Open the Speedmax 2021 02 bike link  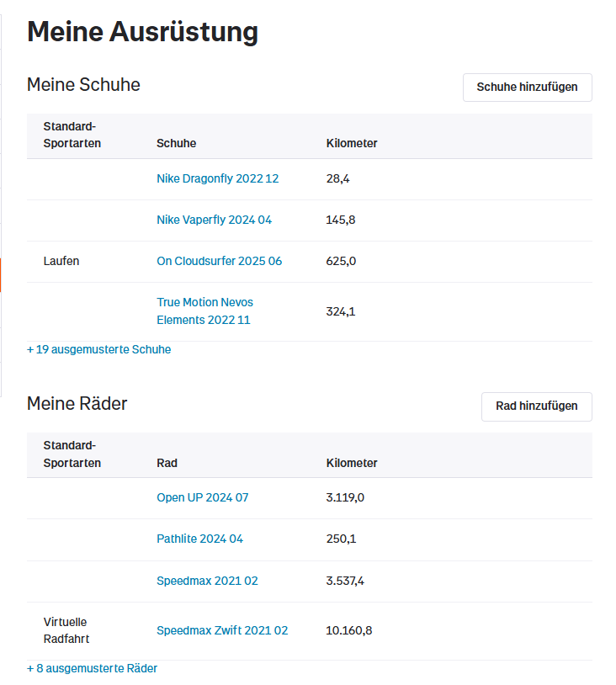pos(207,581)
